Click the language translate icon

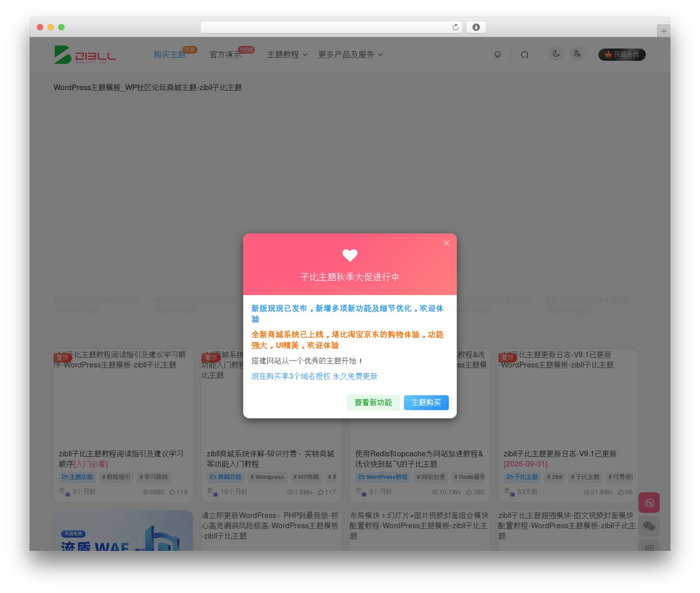577,54
